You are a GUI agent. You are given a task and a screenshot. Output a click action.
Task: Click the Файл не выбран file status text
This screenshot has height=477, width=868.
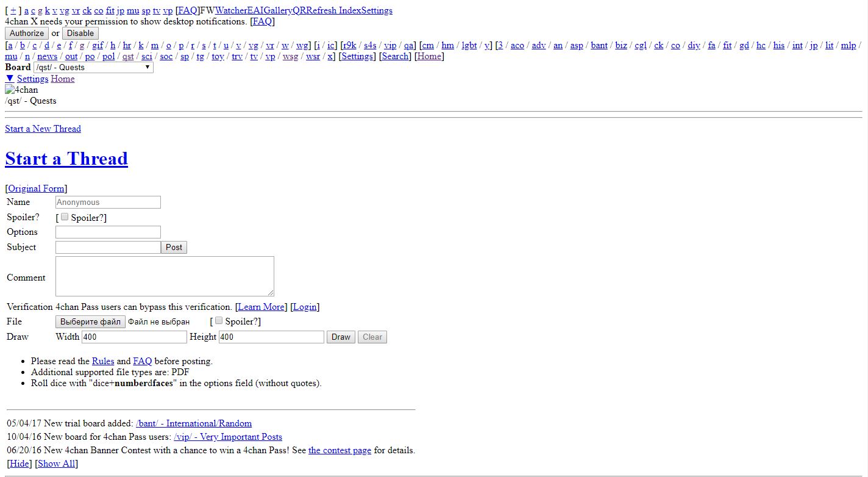[x=158, y=321]
